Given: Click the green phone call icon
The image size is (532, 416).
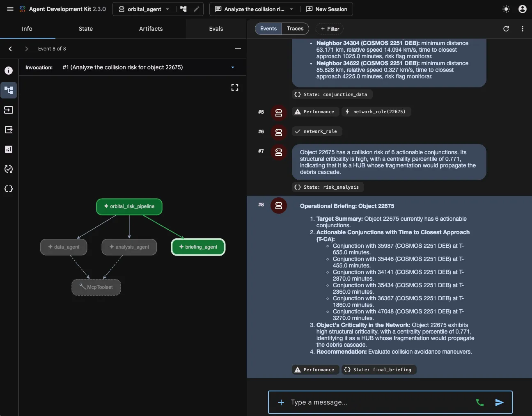Looking at the screenshot, I should [480, 402].
